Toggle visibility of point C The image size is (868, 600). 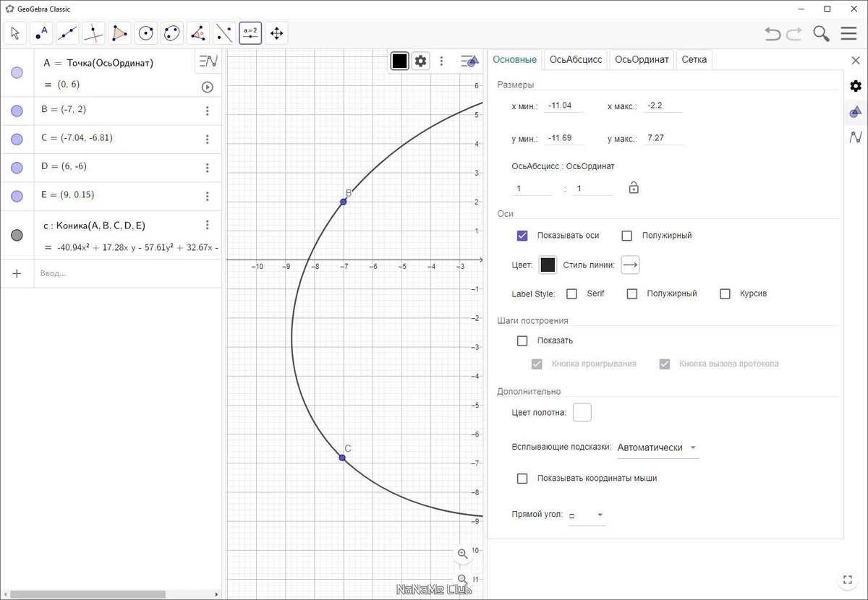(x=17, y=139)
